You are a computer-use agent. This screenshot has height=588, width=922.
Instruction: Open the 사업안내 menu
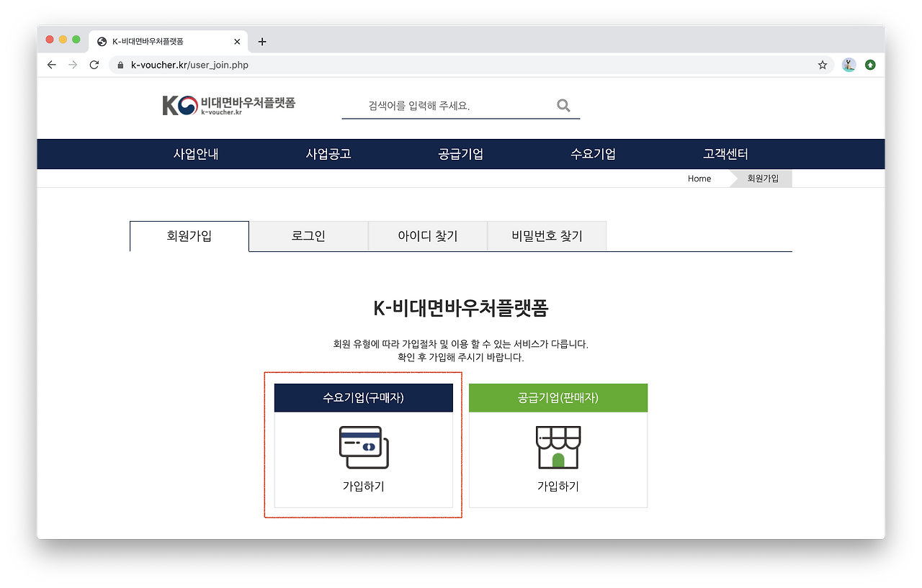coord(196,154)
